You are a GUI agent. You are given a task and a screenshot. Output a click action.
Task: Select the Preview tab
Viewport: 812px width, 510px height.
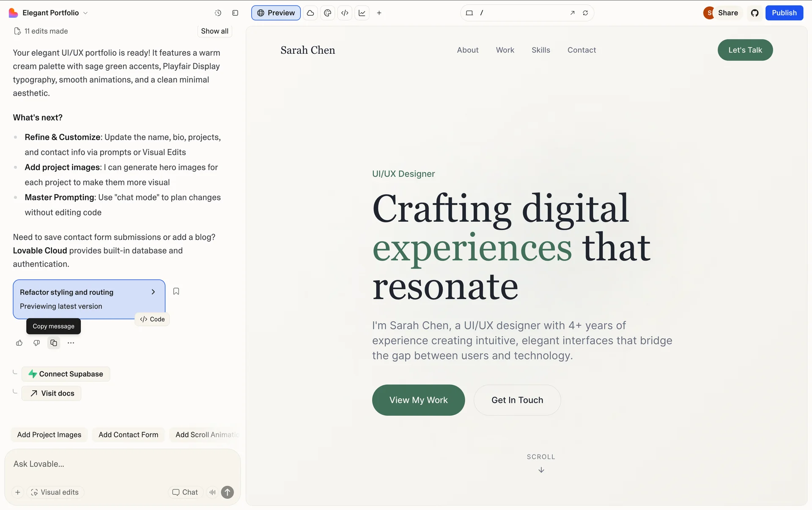pos(276,13)
